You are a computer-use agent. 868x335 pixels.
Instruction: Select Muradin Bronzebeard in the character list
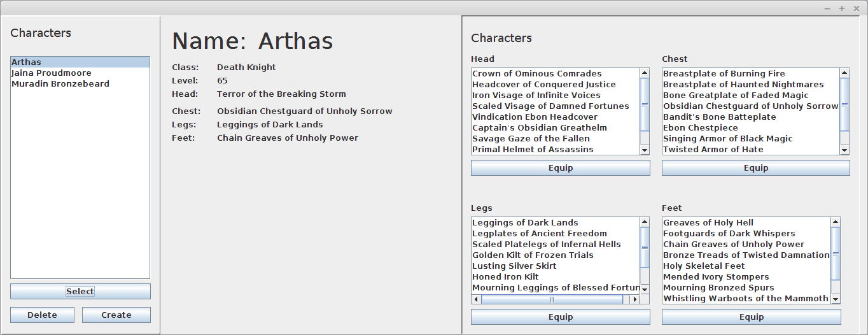tap(80, 83)
